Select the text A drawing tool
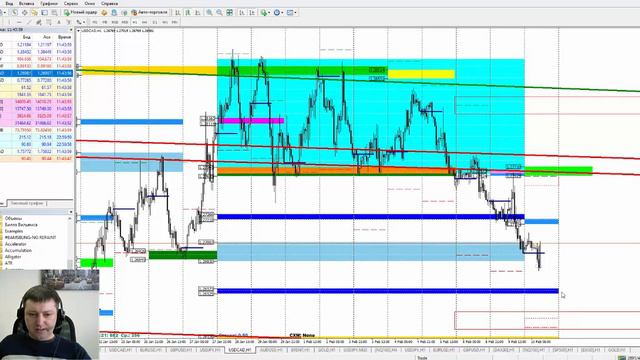640x360 pixels. click(x=59, y=22)
